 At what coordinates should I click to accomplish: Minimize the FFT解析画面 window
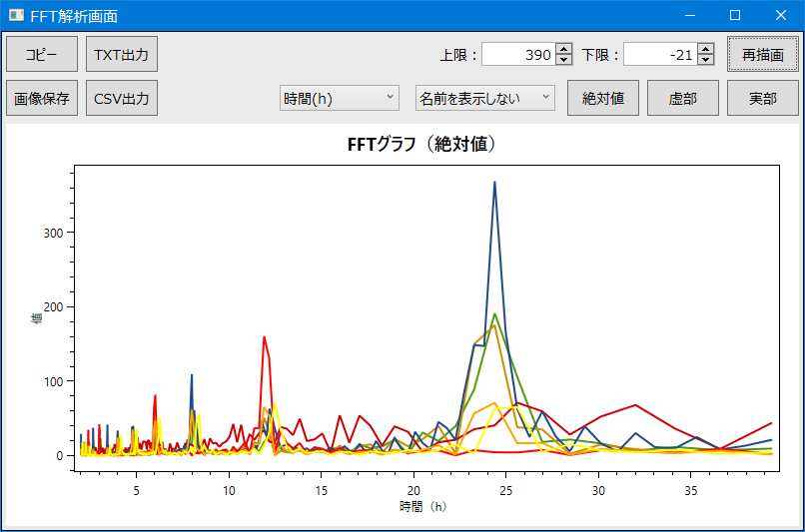click(690, 15)
